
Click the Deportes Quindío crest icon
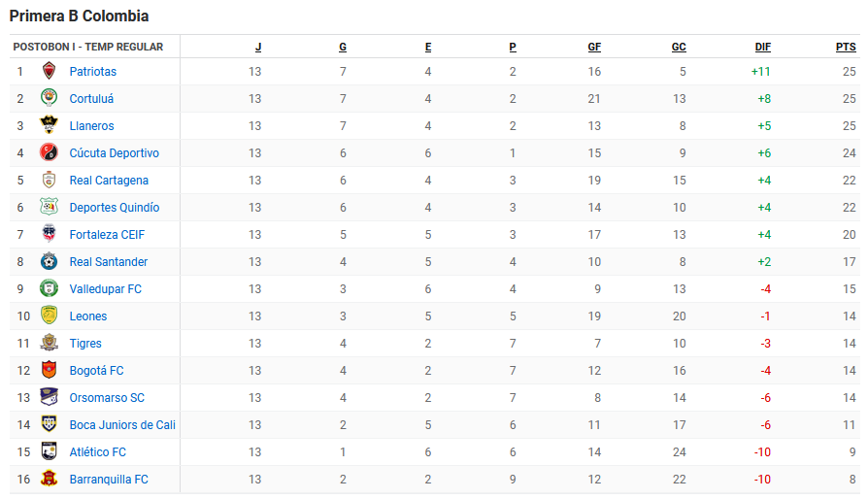[49, 207]
